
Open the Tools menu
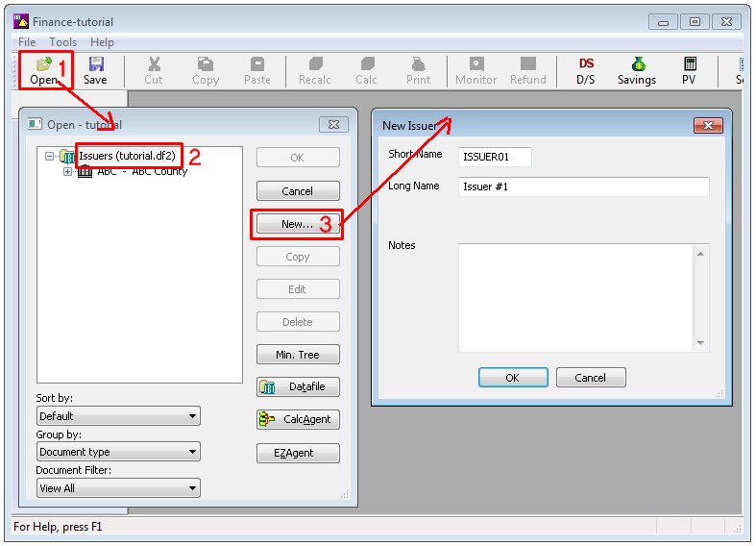tap(63, 42)
